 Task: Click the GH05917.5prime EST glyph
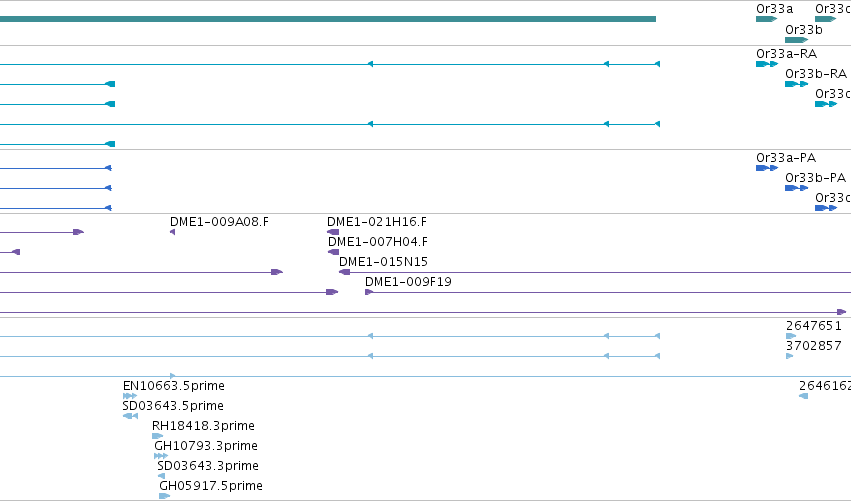click(164, 496)
